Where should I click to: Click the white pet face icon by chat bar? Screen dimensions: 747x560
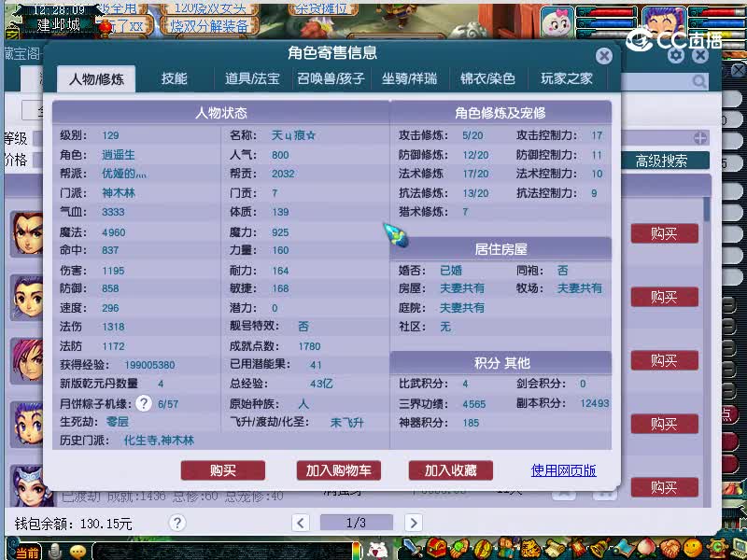click(376, 550)
